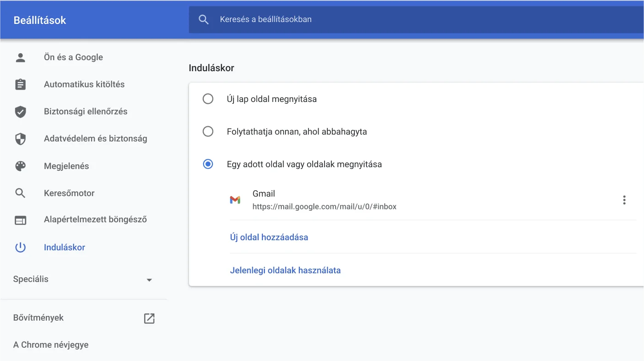Screen dimensions: 644x361
Task: Click the Megjelenés palette icon
Action: 20,166
